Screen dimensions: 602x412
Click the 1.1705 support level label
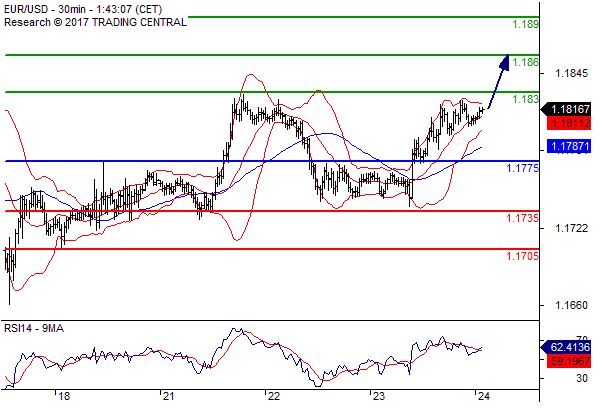coord(523,256)
